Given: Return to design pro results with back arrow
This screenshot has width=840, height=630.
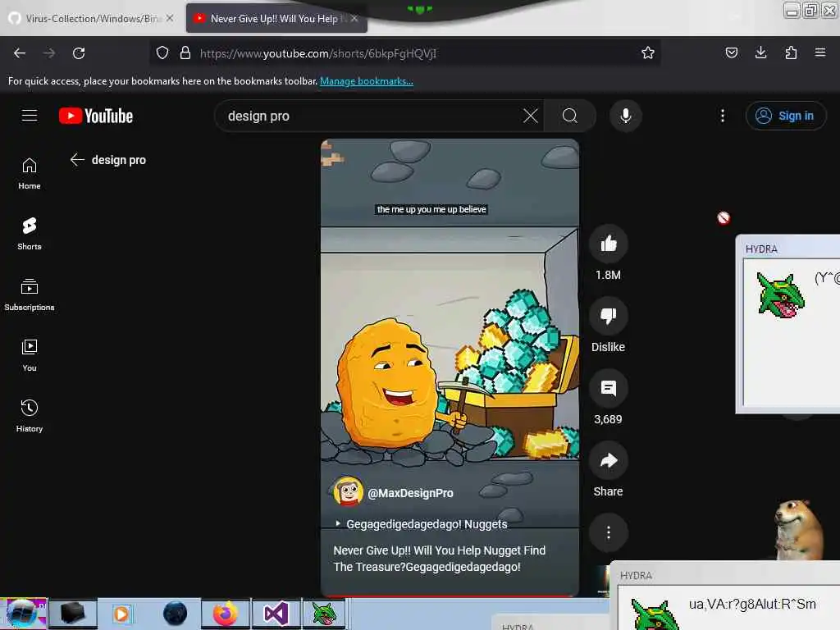Looking at the screenshot, I should [77, 160].
